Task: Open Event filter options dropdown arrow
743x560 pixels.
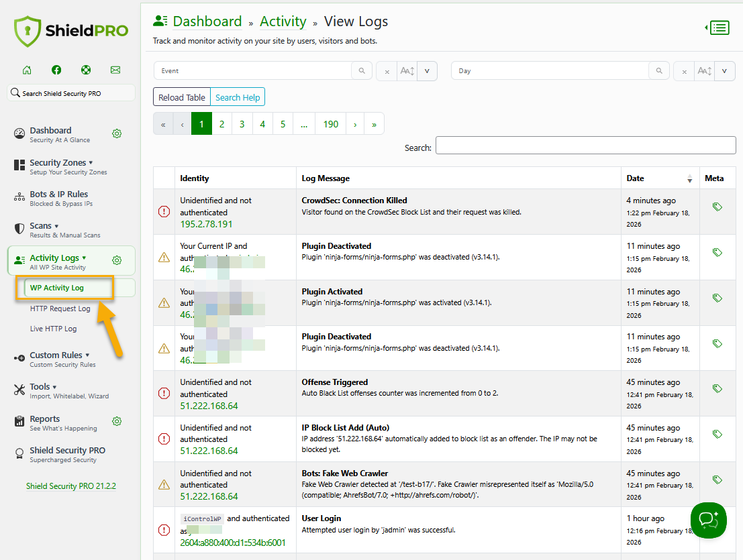Action: (x=427, y=71)
